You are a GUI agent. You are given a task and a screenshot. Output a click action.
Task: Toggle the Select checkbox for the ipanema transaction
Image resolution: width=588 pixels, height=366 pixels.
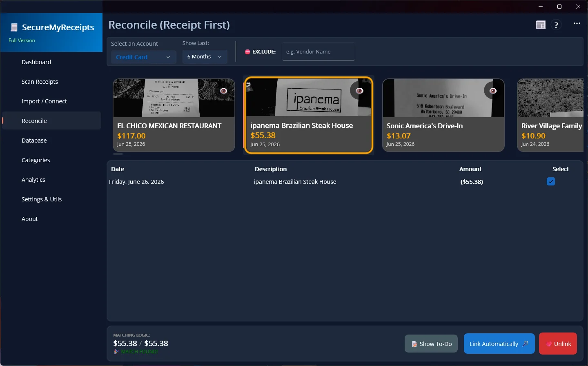pyautogui.click(x=551, y=181)
